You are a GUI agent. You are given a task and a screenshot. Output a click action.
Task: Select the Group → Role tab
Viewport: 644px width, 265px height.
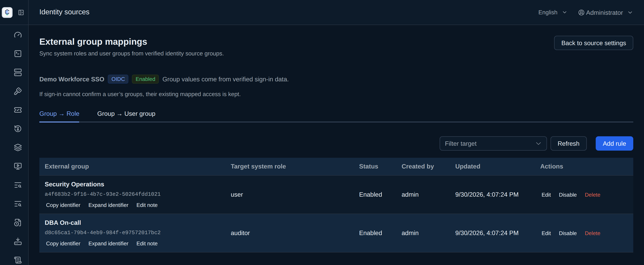(59, 114)
